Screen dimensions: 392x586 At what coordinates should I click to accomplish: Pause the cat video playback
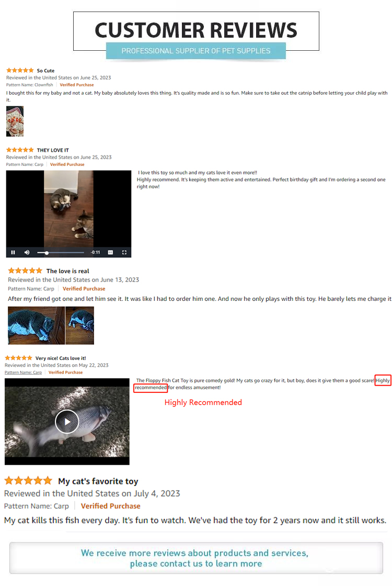point(13,252)
